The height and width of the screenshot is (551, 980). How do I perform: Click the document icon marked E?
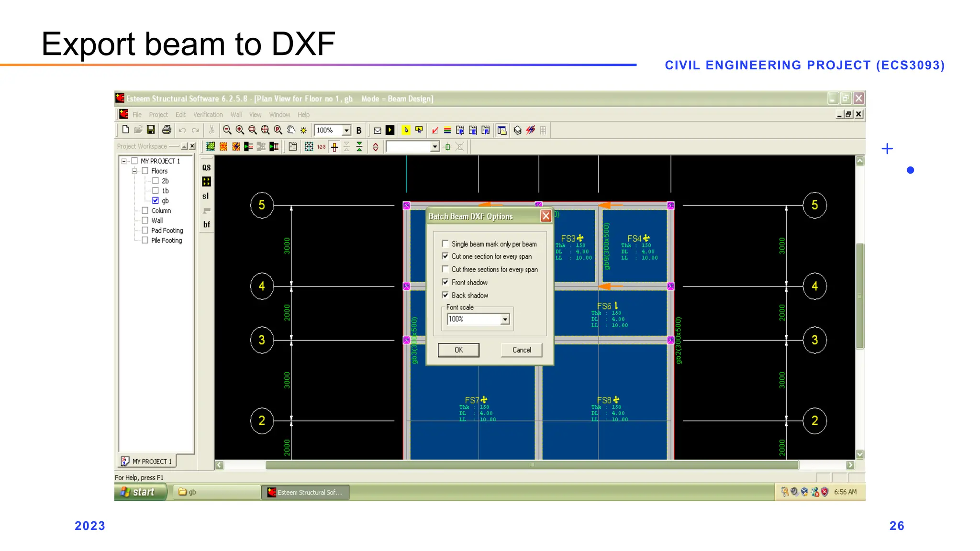(x=473, y=130)
